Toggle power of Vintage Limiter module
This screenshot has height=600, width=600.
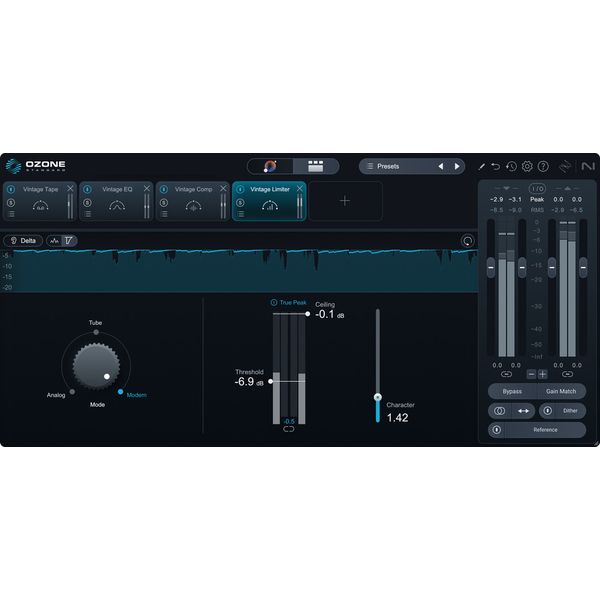point(240,189)
